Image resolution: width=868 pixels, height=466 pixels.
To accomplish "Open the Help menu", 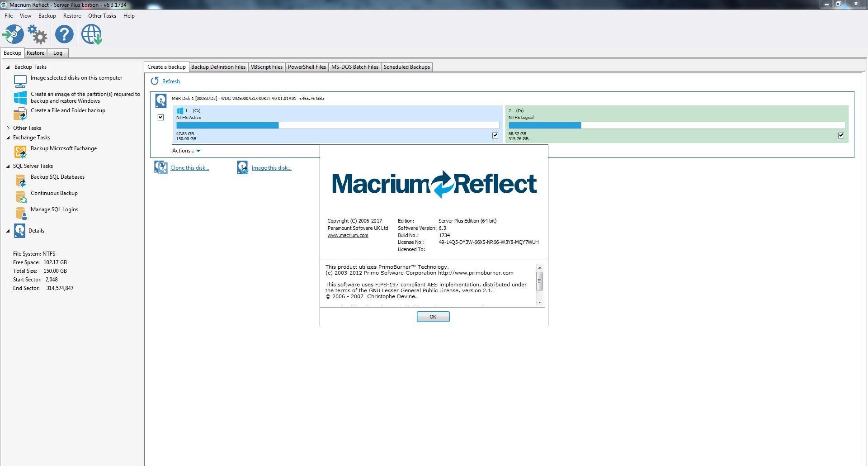I will tap(129, 16).
